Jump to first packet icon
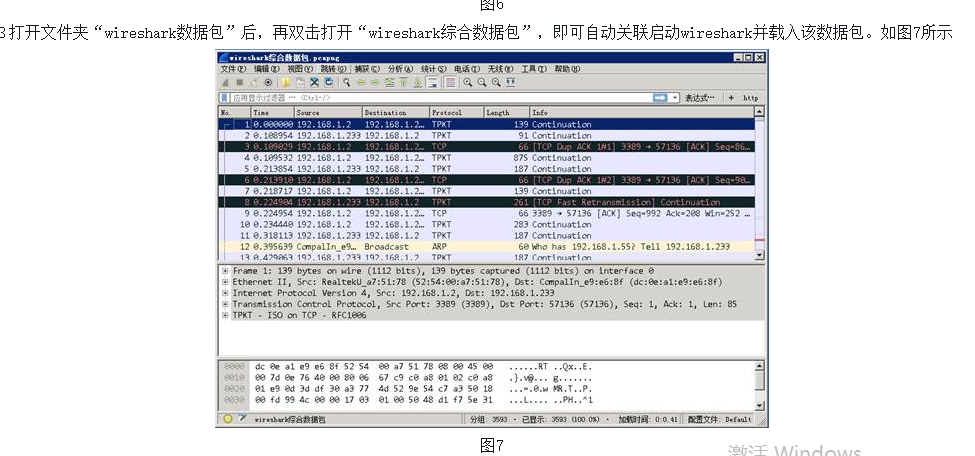The width and height of the screenshot is (975, 456). pos(404,82)
